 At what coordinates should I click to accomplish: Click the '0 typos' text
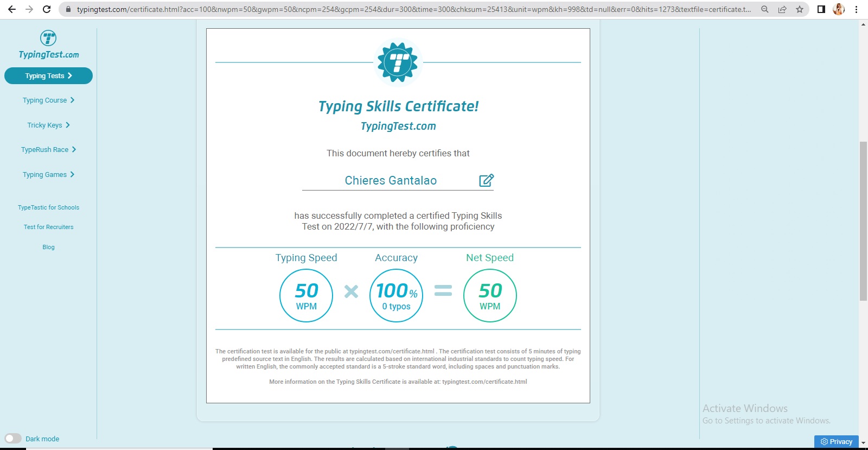pos(396,307)
